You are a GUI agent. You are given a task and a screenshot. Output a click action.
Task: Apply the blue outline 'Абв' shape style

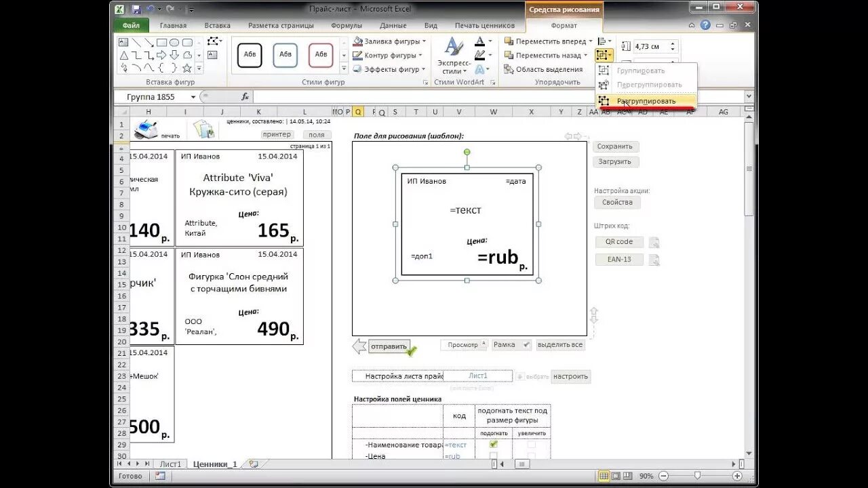pyautogui.click(x=285, y=55)
